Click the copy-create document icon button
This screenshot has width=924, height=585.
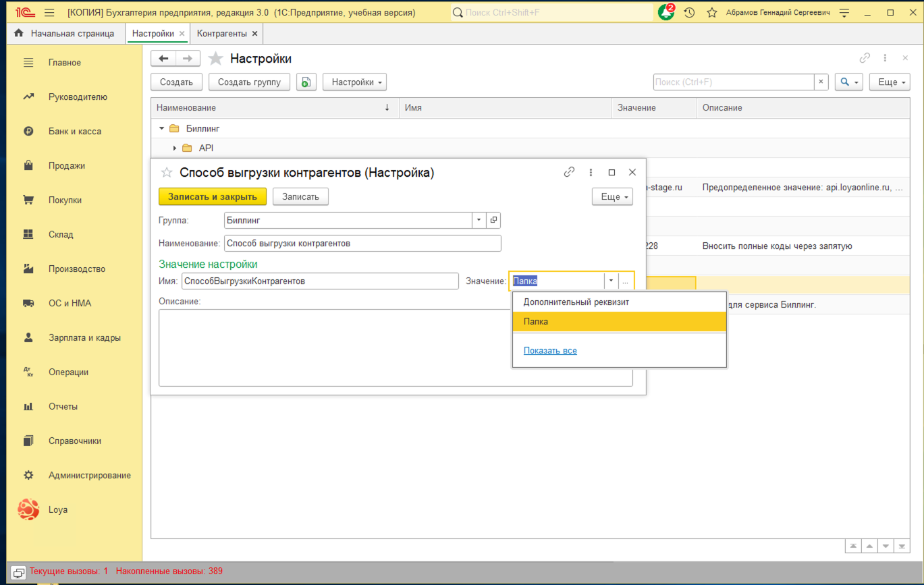tap(306, 82)
